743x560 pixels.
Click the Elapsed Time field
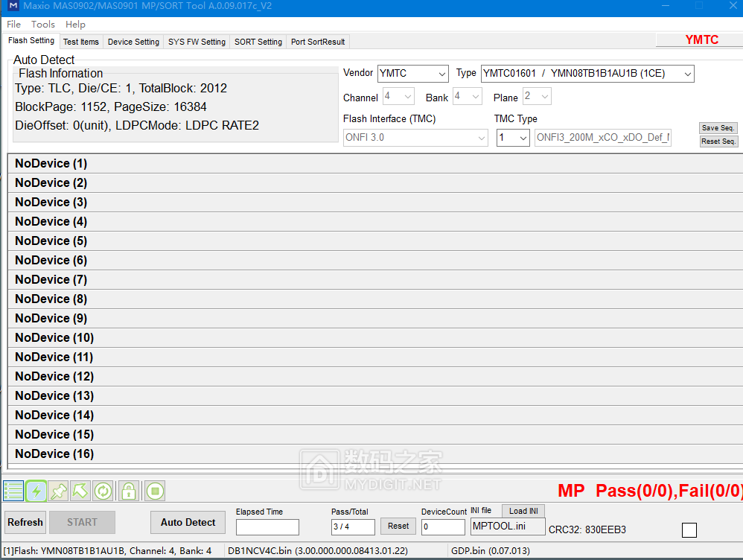(x=267, y=526)
